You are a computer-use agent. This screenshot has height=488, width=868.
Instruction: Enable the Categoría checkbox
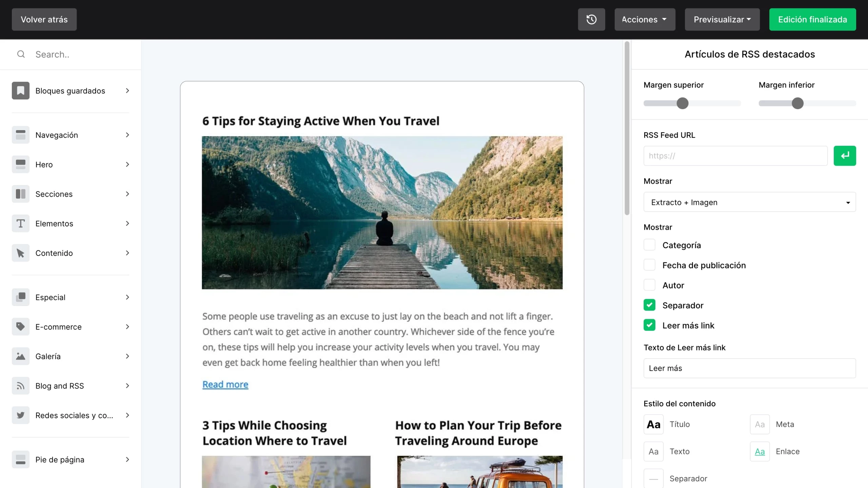point(649,245)
